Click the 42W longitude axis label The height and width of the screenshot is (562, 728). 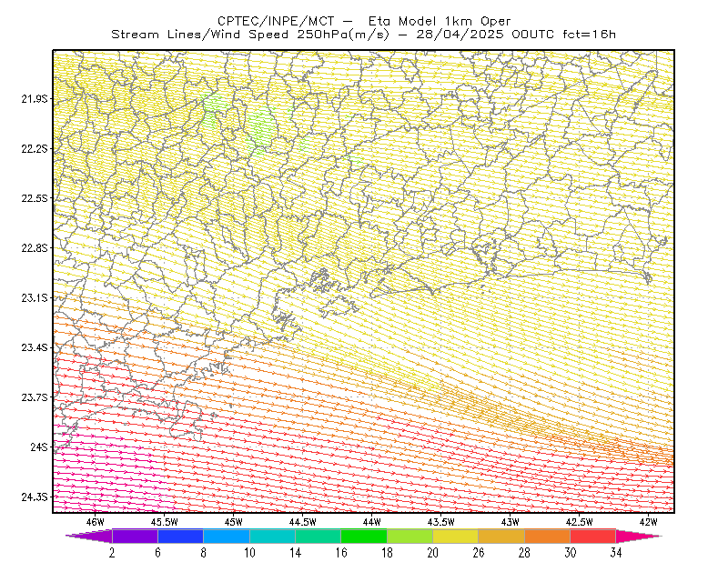[x=648, y=522]
